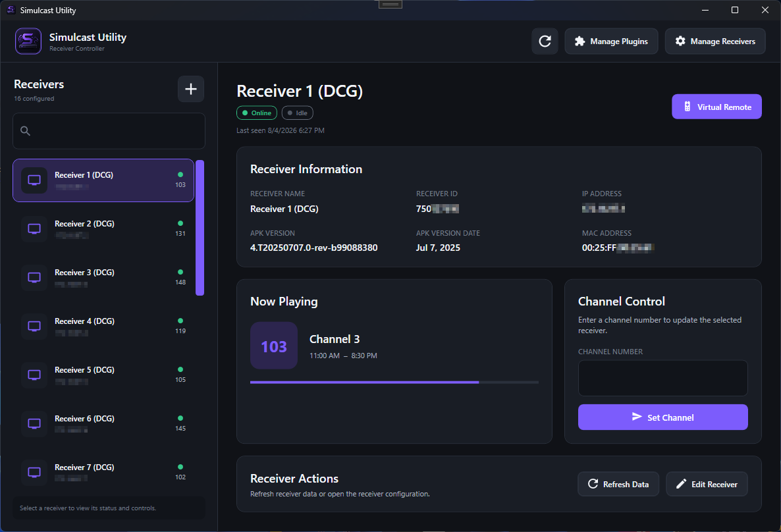Open the Virtual Remote
The image size is (781, 532).
pos(716,107)
